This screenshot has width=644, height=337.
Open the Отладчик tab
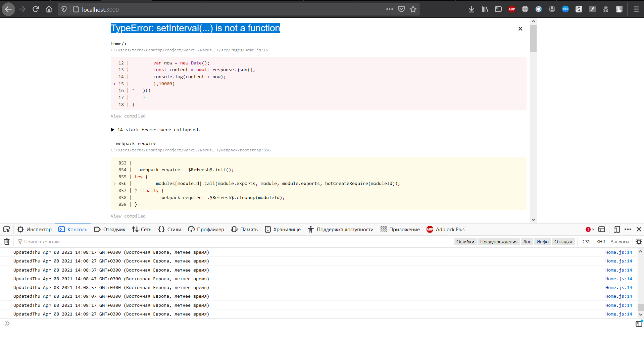pyautogui.click(x=110, y=230)
